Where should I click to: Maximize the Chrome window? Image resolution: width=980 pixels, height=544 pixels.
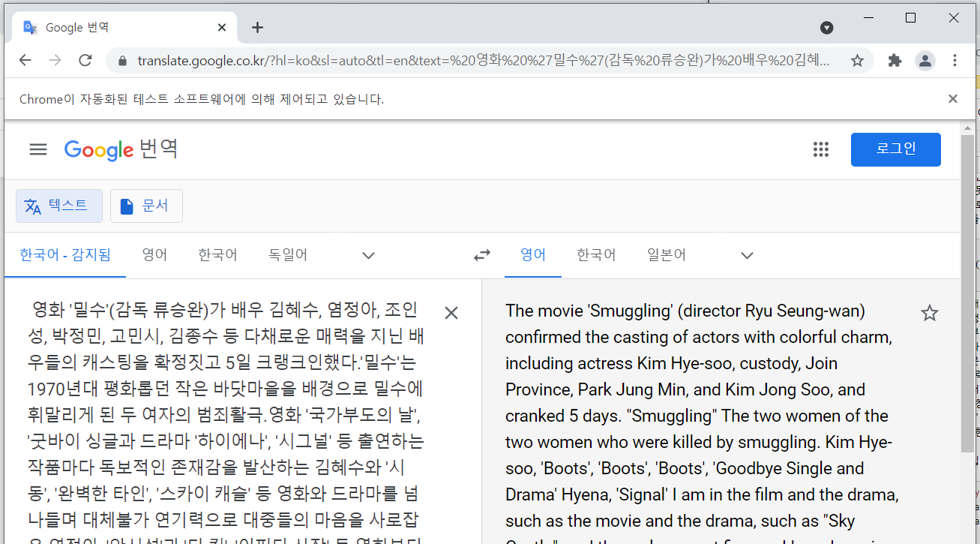coord(911,18)
